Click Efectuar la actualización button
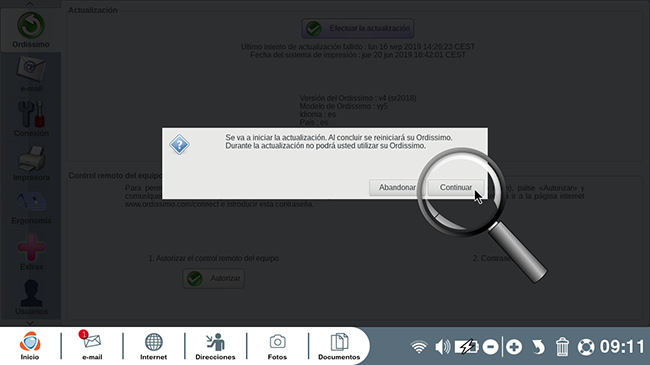The image size is (650, 365). pyautogui.click(x=358, y=28)
